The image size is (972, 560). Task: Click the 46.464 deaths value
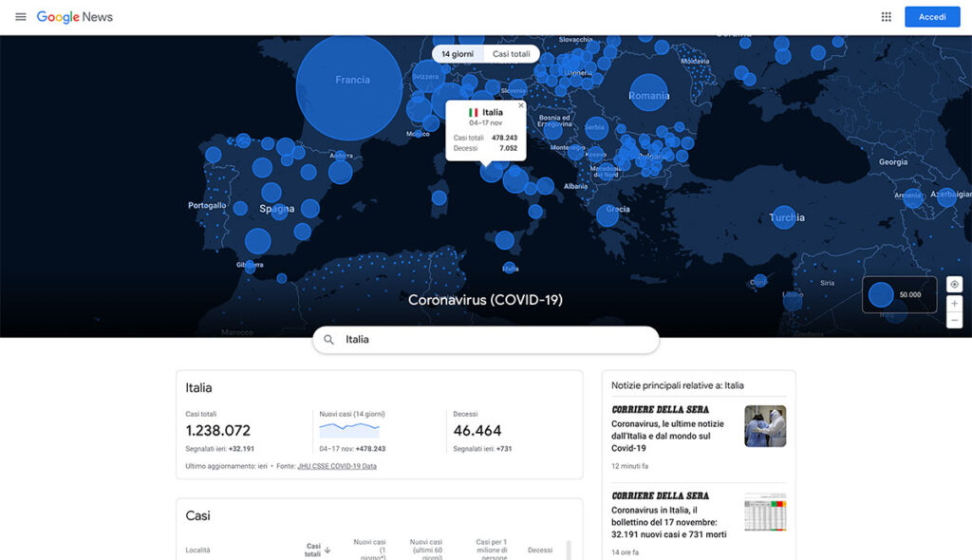477,430
